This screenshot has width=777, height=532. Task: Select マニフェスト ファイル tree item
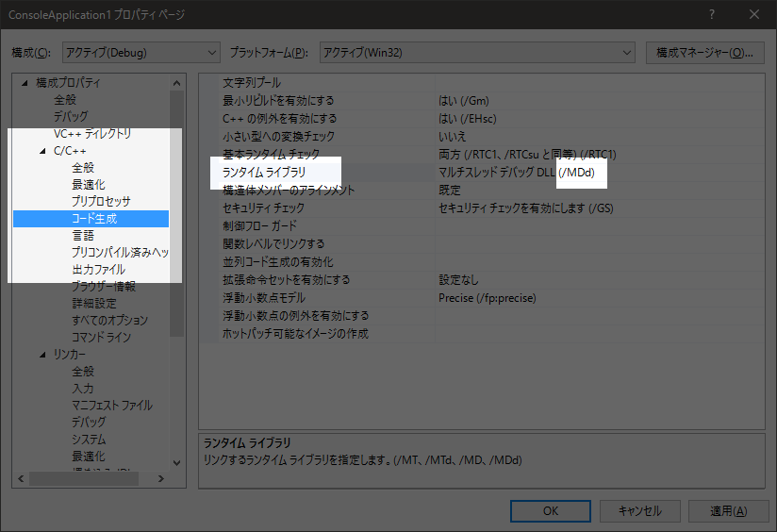click(112, 405)
